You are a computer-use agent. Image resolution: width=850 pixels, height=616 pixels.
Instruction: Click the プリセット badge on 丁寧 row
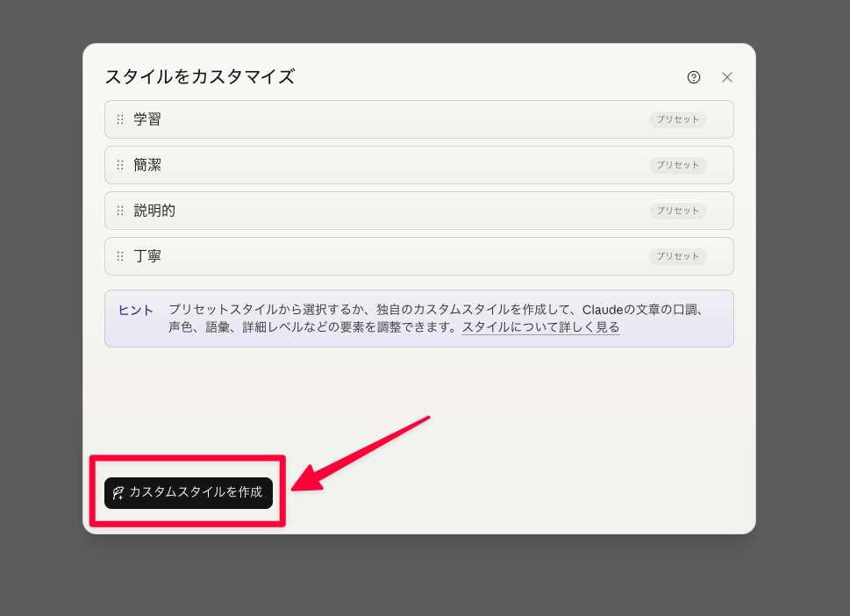pos(677,256)
